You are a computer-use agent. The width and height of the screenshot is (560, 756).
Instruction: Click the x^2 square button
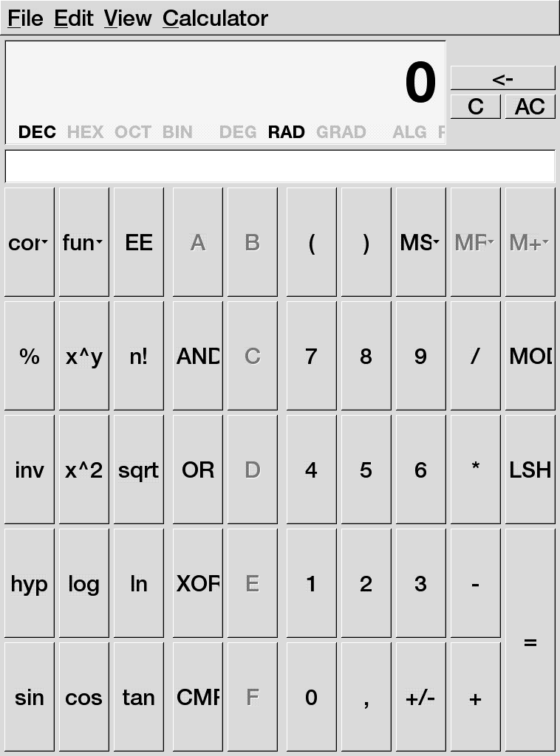tap(83, 470)
